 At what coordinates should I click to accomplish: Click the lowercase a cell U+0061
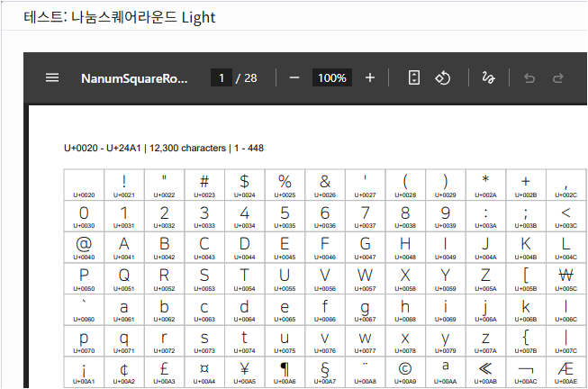click(124, 310)
